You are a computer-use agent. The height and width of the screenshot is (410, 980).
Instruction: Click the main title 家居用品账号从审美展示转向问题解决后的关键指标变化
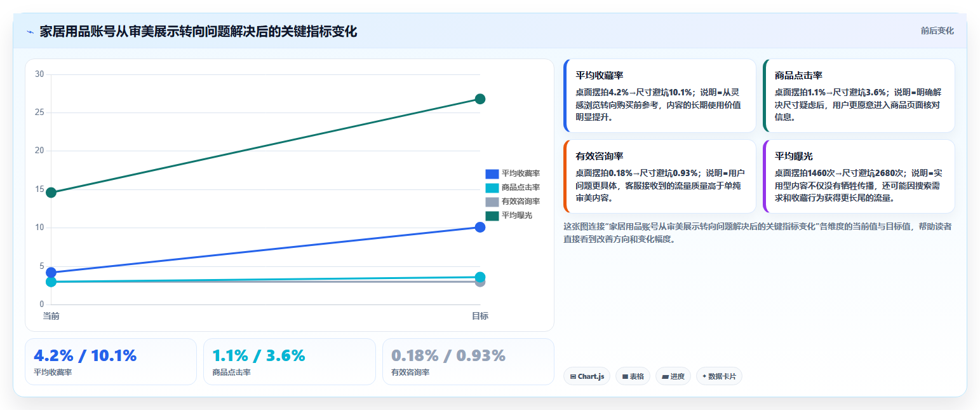coord(198,31)
